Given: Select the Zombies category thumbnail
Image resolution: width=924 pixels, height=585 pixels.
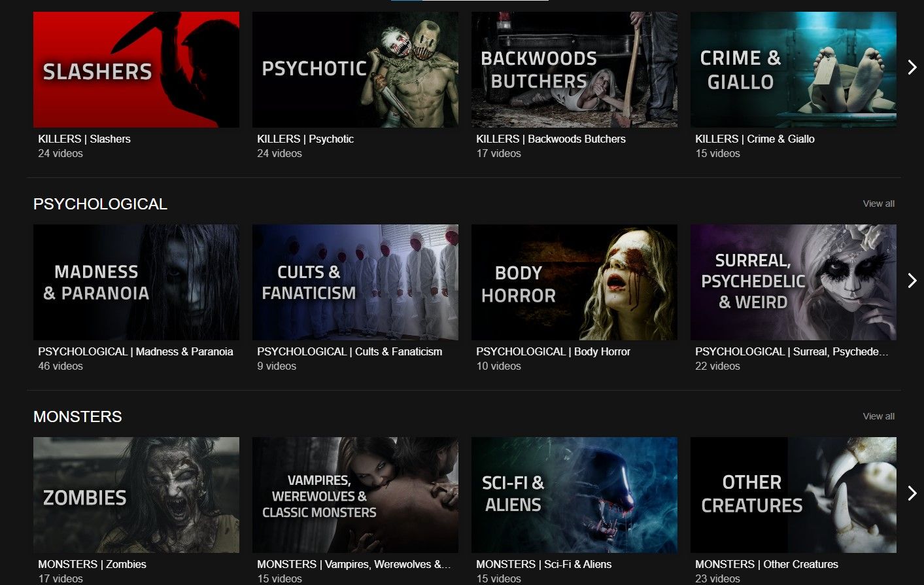Looking at the screenshot, I should (136, 495).
